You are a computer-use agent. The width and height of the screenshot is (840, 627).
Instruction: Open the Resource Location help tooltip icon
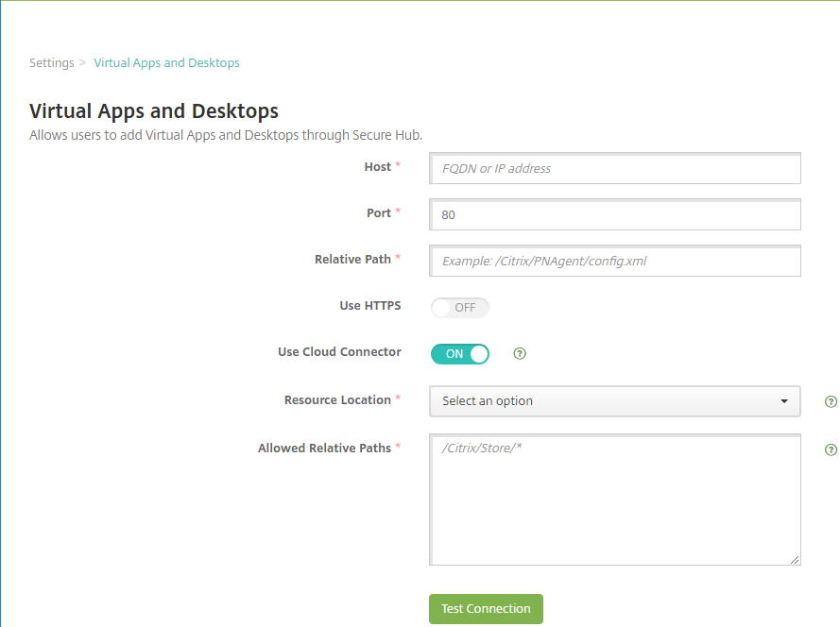(x=831, y=401)
